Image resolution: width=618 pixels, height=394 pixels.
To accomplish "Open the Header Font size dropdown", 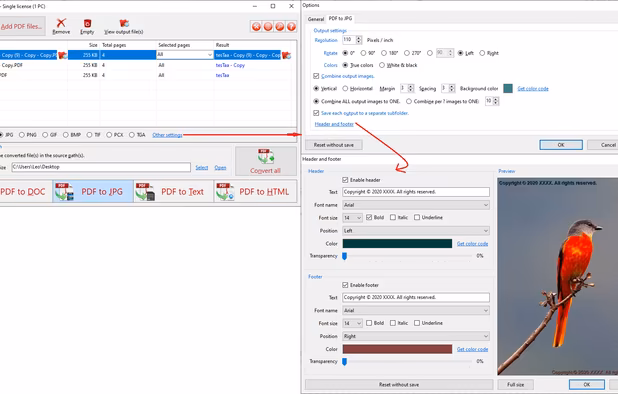I will coord(352,217).
